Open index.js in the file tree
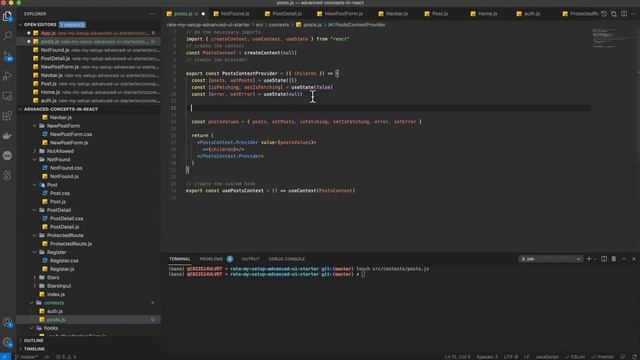The image size is (640, 360). point(56,294)
